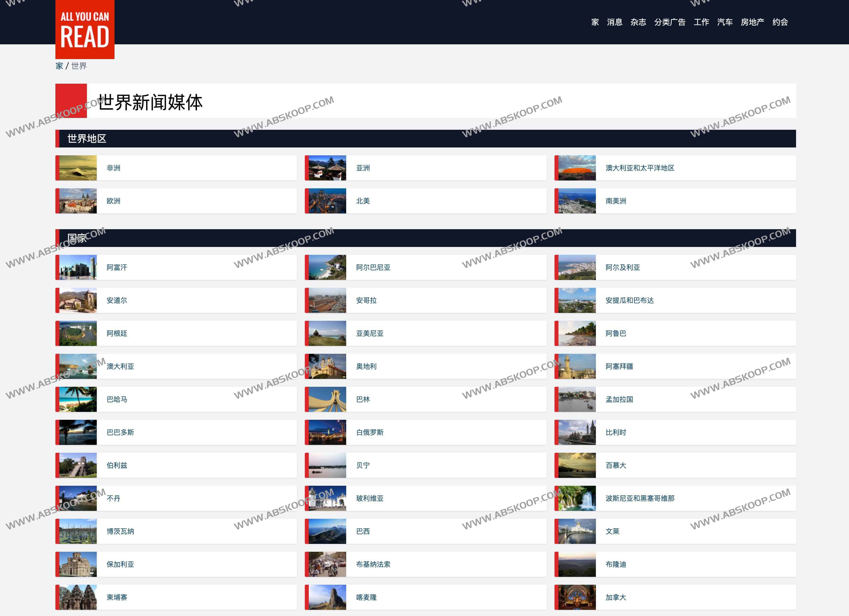Image resolution: width=849 pixels, height=616 pixels.
Task: Click the 阿富汗 country thumbnail
Action: click(78, 267)
